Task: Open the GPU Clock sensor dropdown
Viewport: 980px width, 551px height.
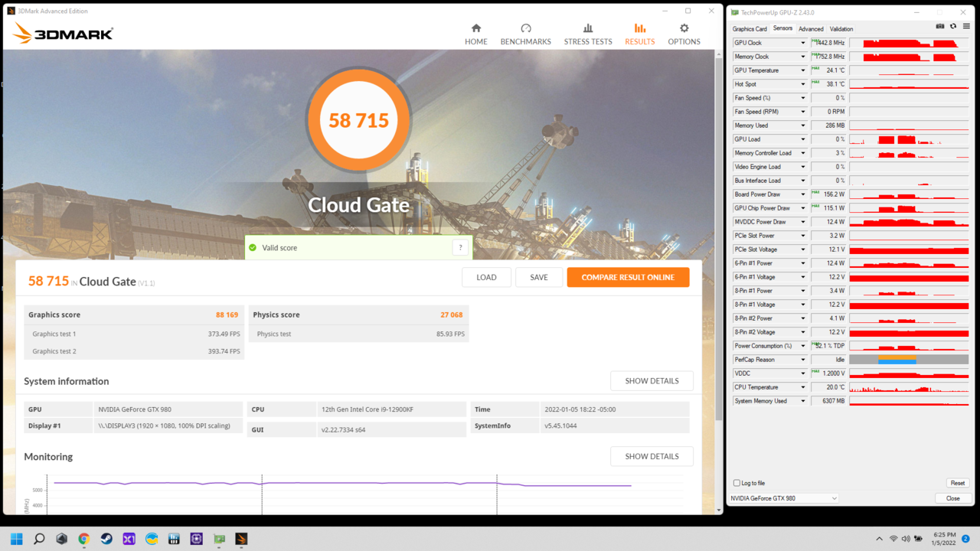Action: click(802, 43)
